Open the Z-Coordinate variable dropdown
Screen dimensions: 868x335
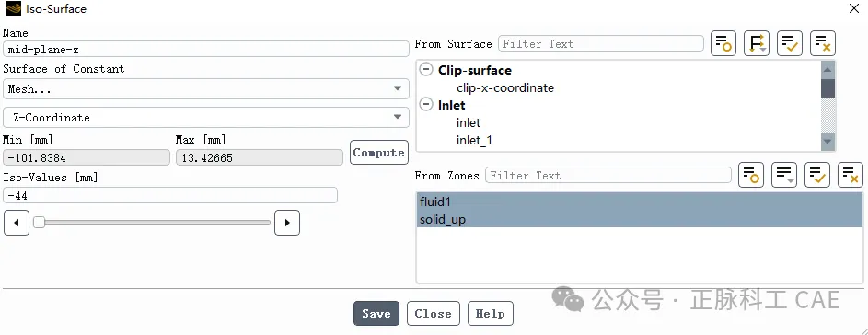coord(206,118)
